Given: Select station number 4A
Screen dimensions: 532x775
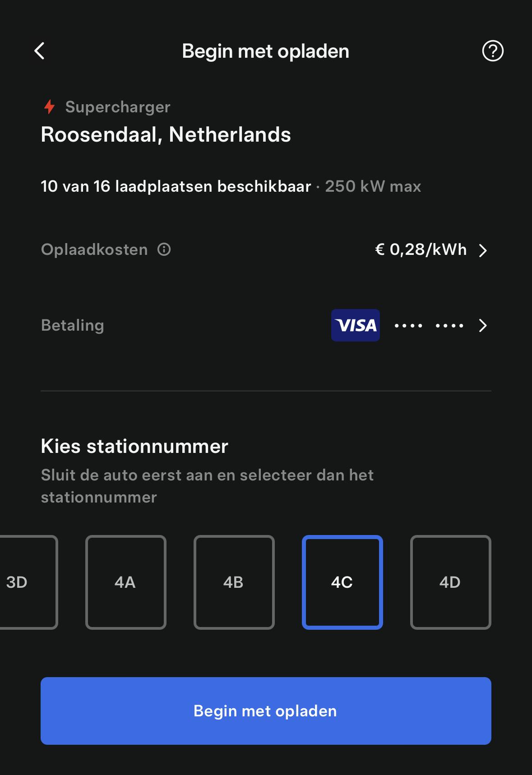Looking at the screenshot, I should pos(125,582).
